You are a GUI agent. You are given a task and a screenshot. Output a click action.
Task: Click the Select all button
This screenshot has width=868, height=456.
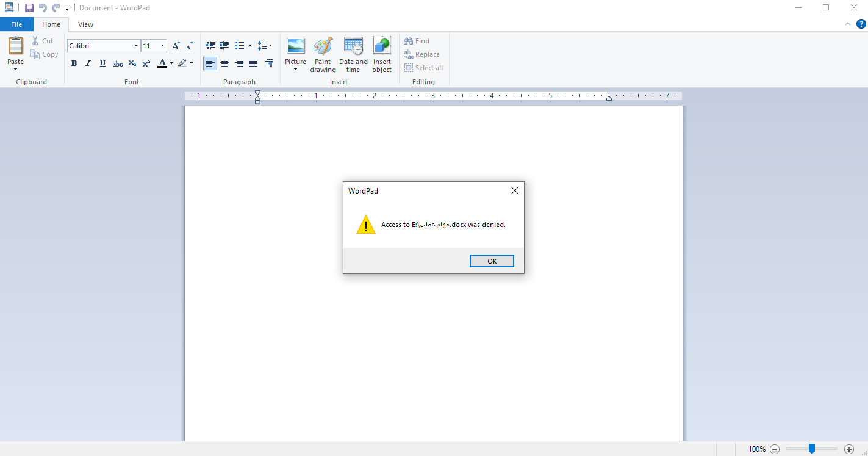[x=424, y=68]
